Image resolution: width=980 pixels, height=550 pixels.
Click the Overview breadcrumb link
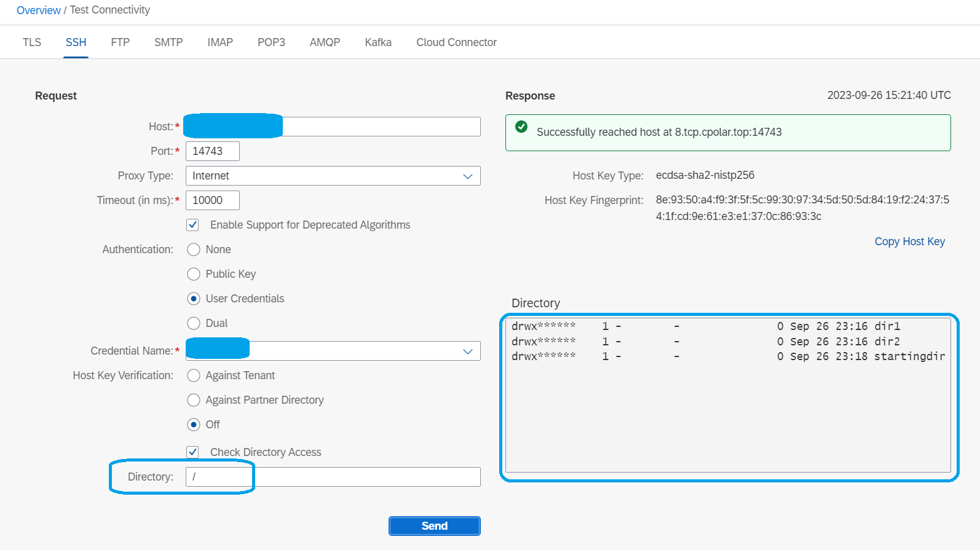click(39, 10)
